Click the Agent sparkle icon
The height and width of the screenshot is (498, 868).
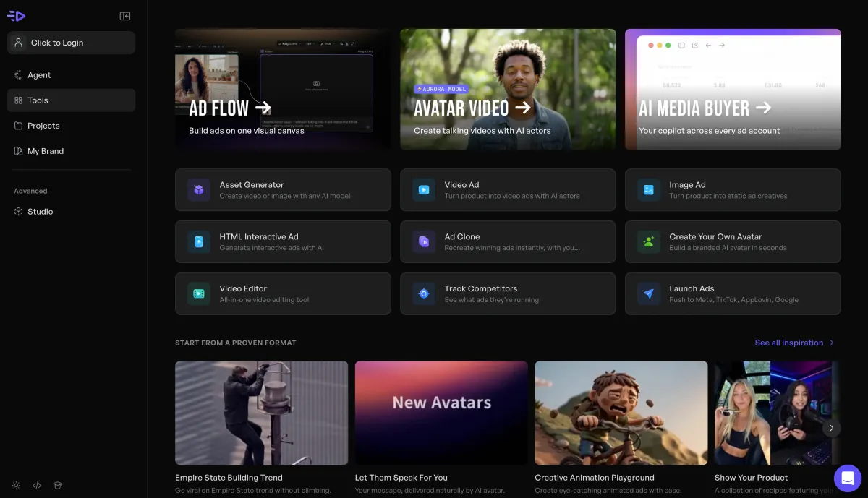[x=19, y=75]
